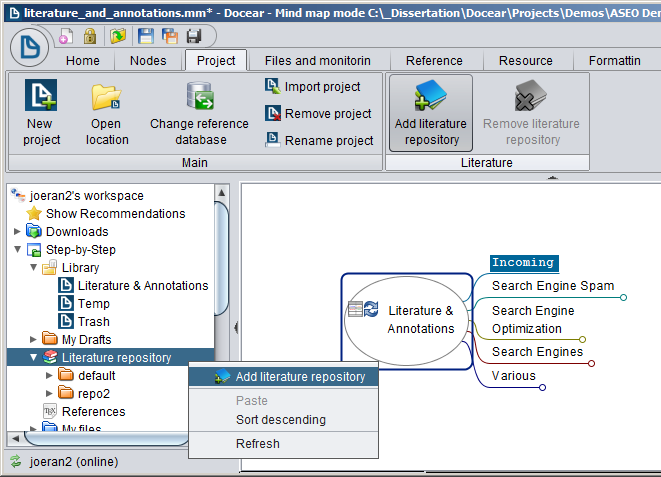Click the References BibTeX file icon
661x477 pixels.
[x=50, y=411]
